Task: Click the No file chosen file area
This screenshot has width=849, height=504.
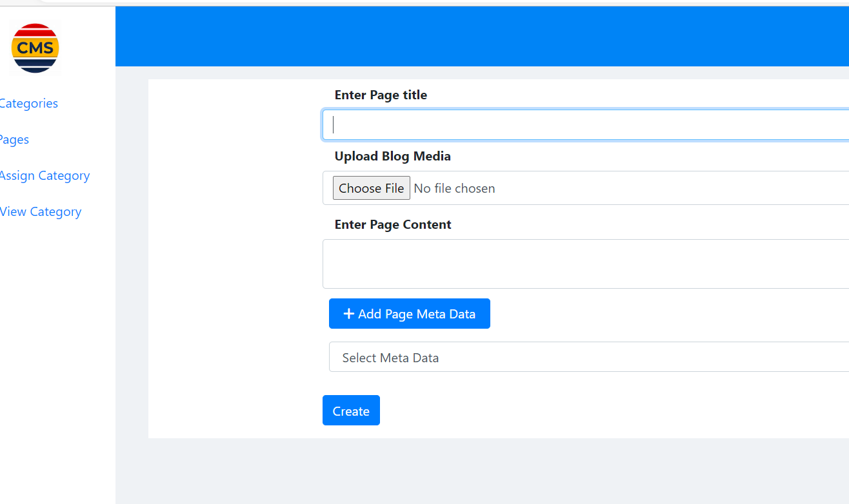Action: tap(455, 188)
